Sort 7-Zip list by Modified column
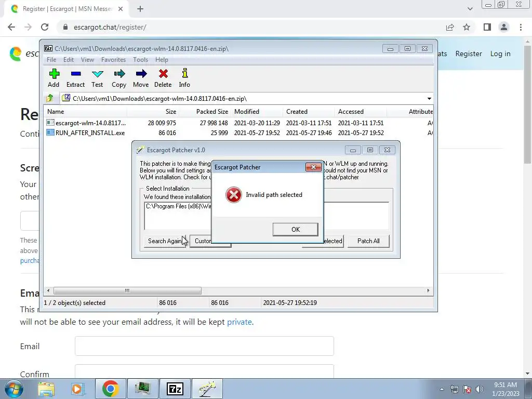Screen dimensions: 532x399 click(257, 112)
